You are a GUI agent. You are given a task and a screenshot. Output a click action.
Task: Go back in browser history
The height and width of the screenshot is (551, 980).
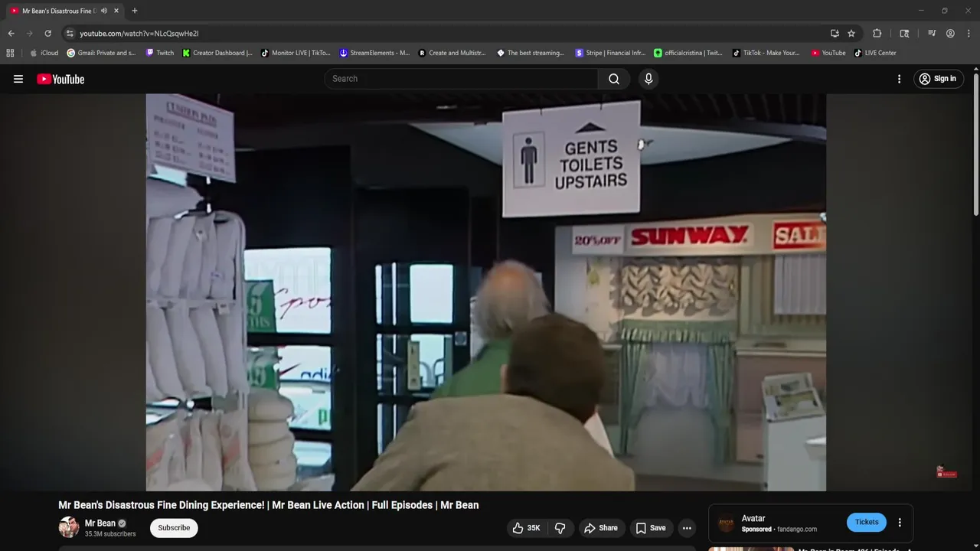[11, 34]
